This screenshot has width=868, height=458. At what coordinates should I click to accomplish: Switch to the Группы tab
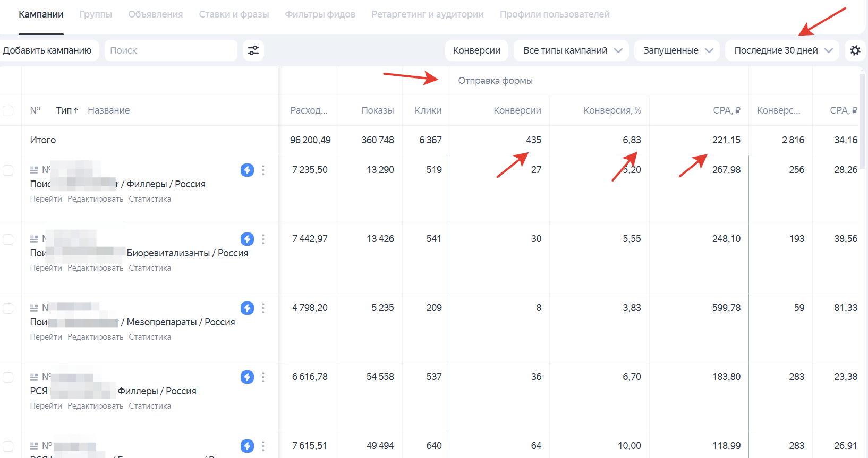96,14
